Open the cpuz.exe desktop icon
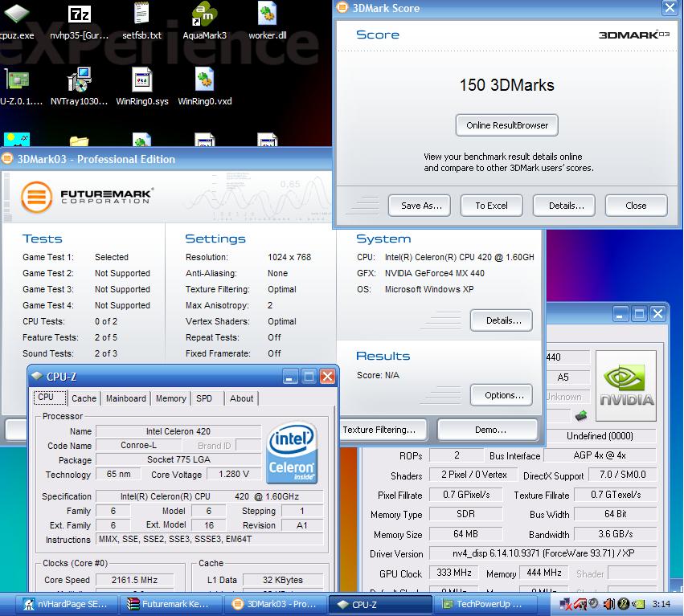This screenshot has width=684, height=616. (17, 14)
